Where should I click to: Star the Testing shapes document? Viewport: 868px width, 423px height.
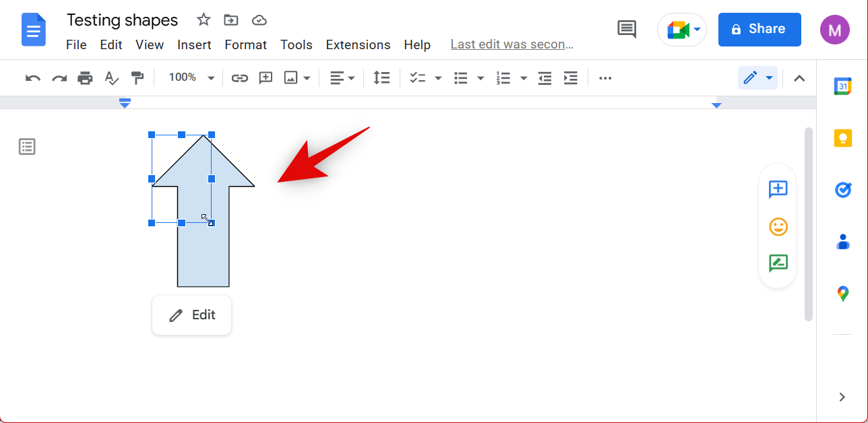coord(204,20)
